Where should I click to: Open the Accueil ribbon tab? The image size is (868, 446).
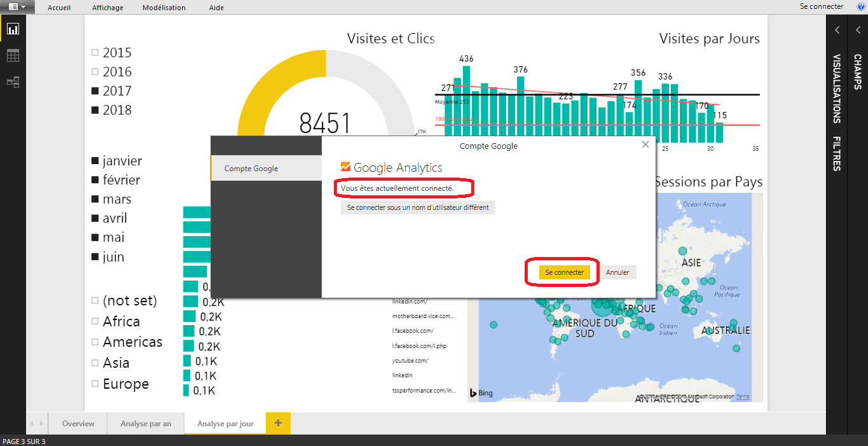(59, 8)
